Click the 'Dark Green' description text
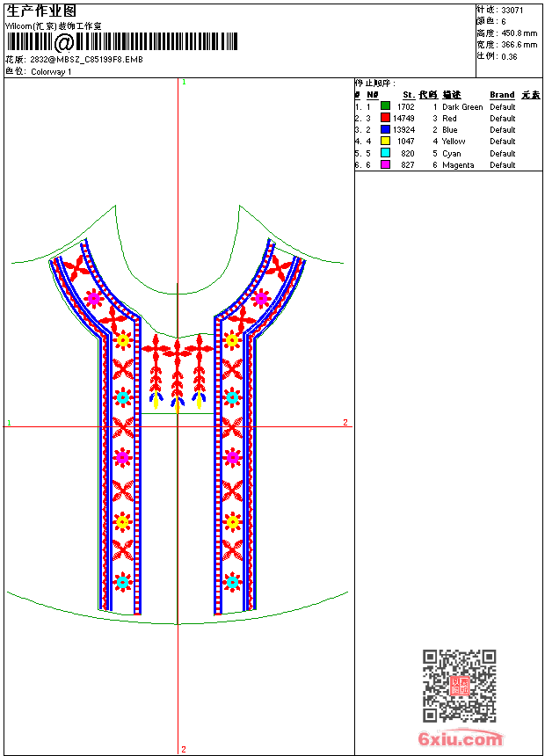The width and height of the screenshot is (545, 756). pyautogui.click(x=462, y=107)
